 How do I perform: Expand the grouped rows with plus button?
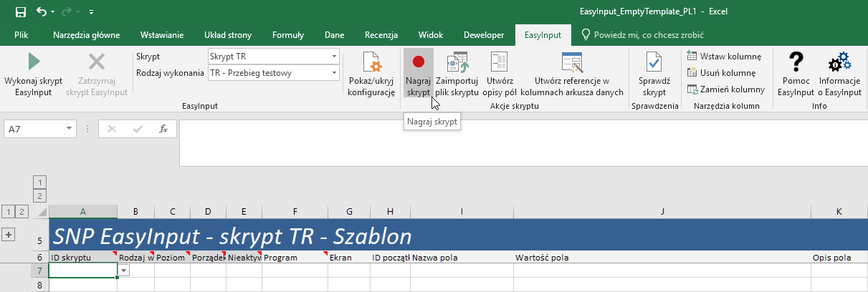pos(9,235)
